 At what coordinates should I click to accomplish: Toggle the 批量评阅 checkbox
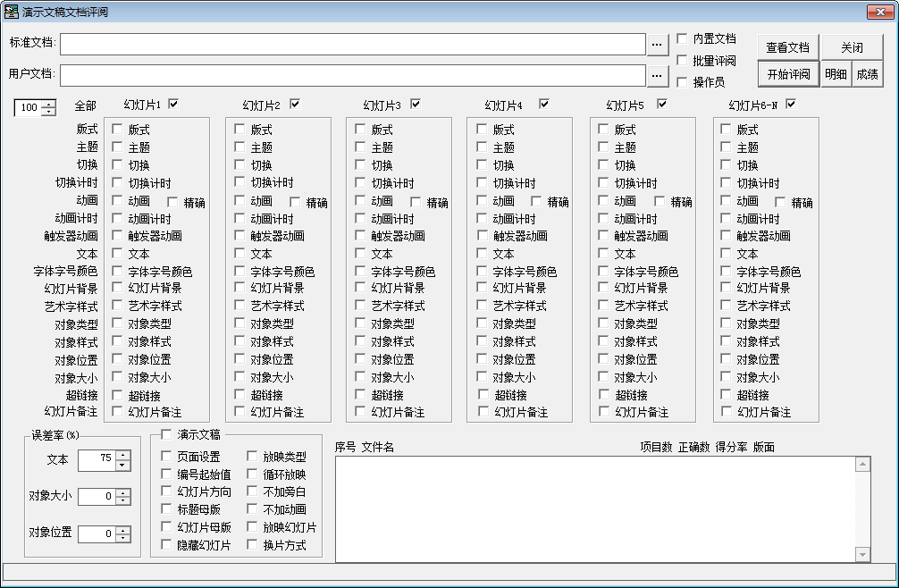683,61
